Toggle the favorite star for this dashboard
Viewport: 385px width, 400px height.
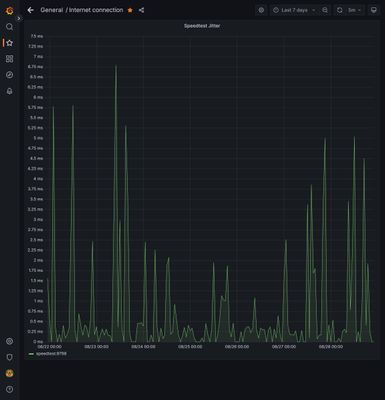130,10
